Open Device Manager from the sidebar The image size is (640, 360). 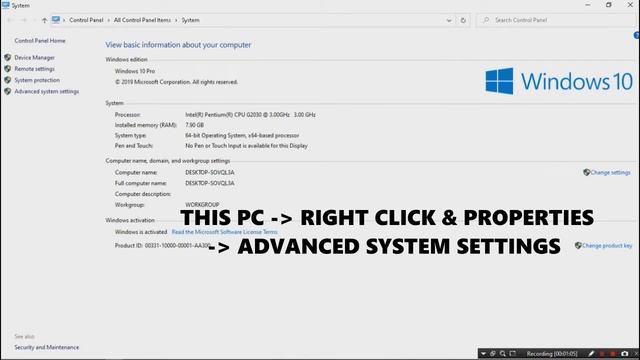click(34, 58)
